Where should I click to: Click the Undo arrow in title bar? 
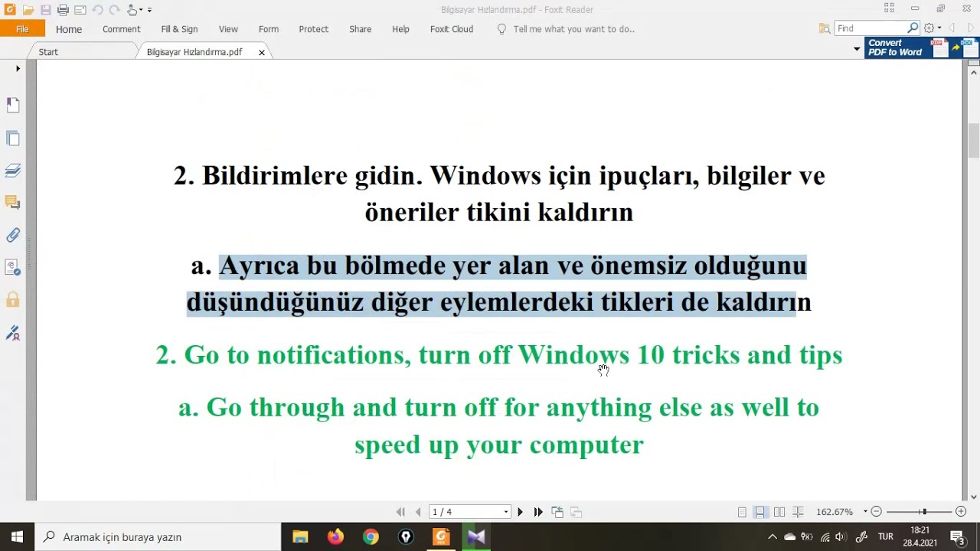(x=98, y=10)
